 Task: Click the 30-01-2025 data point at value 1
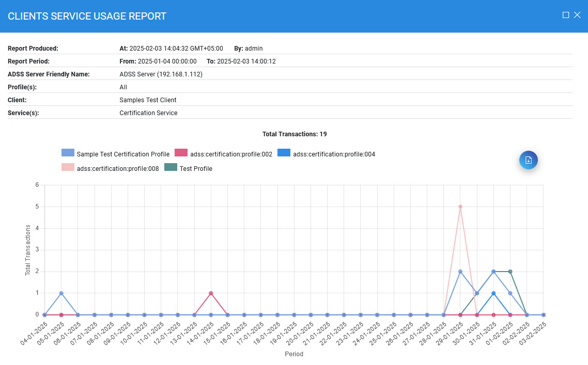[x=477, y=293]
